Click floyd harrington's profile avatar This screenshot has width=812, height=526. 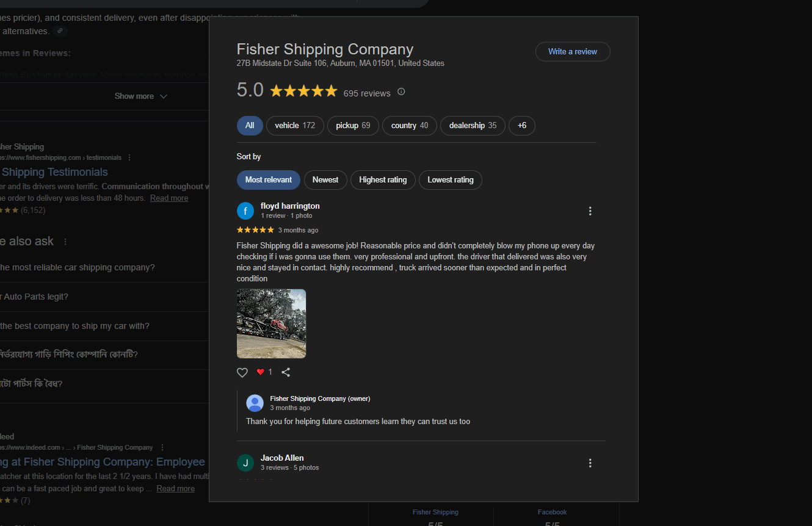pyautogui.click(x=245, y=211)
